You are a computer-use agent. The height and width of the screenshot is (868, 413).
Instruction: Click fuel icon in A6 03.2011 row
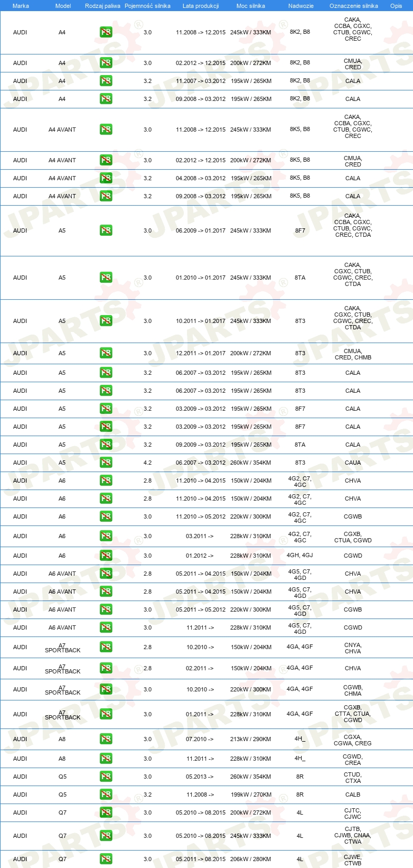(106, 536)
